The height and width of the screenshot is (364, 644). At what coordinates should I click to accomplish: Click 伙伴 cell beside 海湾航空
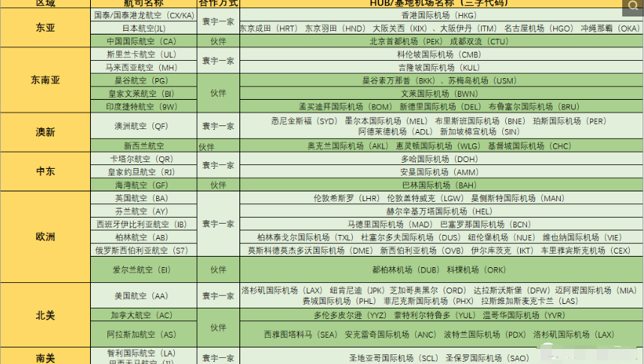click(x=218, y=185)
